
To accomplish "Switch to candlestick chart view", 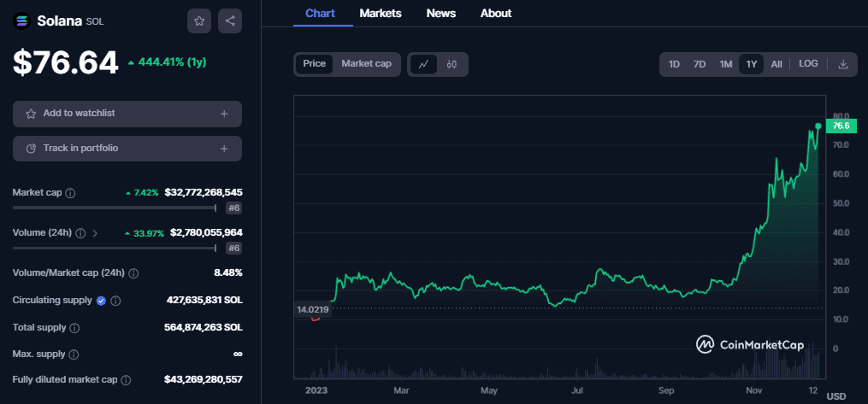I will (x=452, y=64).
